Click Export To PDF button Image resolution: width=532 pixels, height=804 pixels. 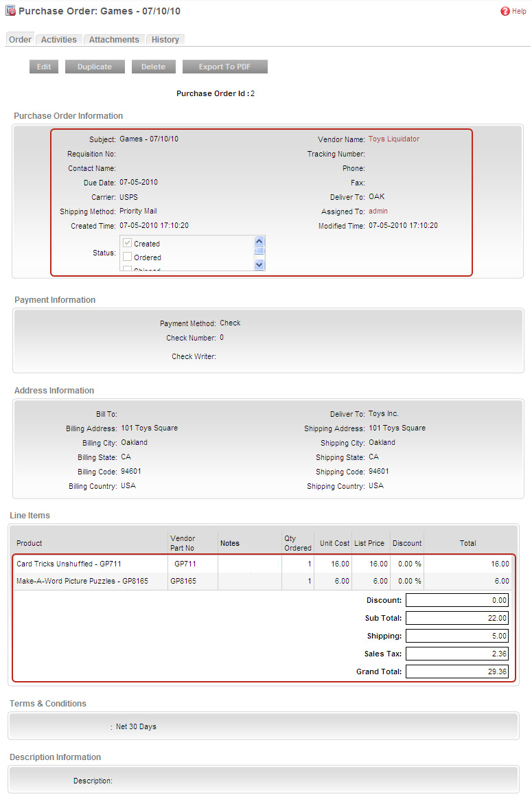click(x=224, y=67)
